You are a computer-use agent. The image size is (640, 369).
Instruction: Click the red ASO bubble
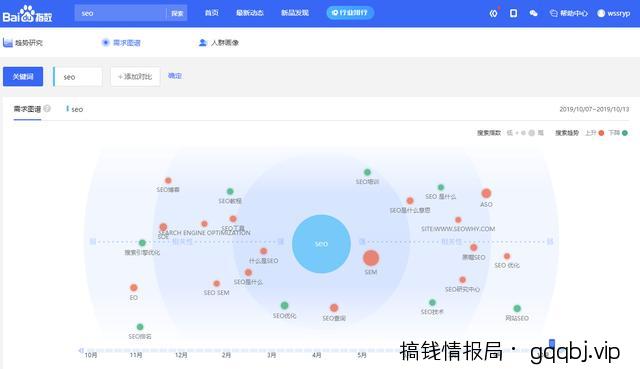point(486,193)
